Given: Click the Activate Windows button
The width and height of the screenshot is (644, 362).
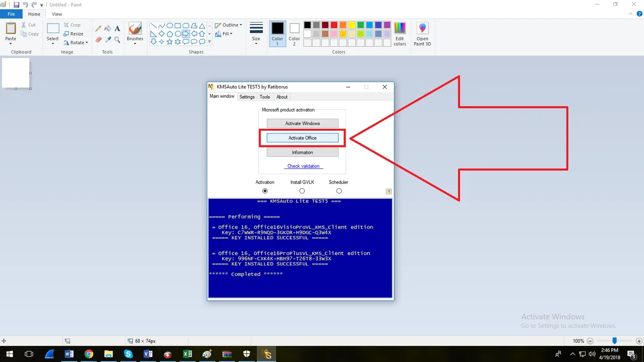Looking at the screenshot, I should pyautogui.click(x=302, y=123).
